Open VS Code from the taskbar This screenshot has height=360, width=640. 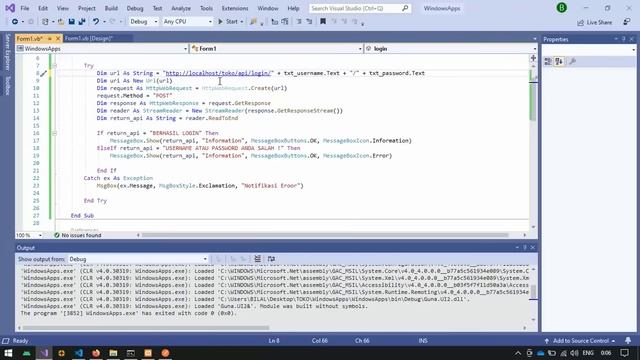[x=79, y=353]
